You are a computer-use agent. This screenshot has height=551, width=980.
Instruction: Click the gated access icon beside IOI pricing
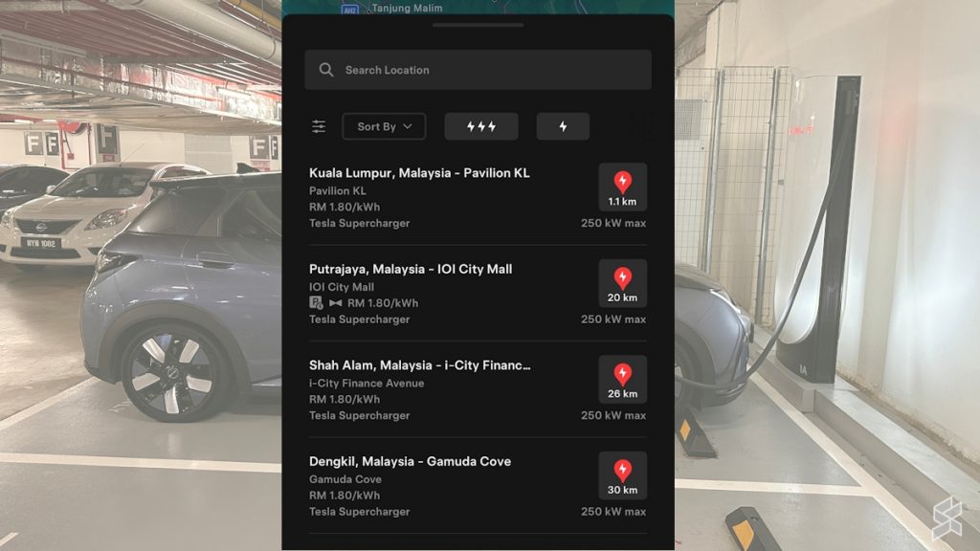pos(334,302)
